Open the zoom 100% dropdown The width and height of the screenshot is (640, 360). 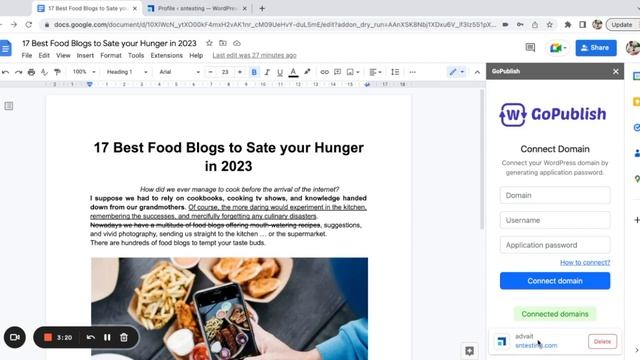coord(84,72)
